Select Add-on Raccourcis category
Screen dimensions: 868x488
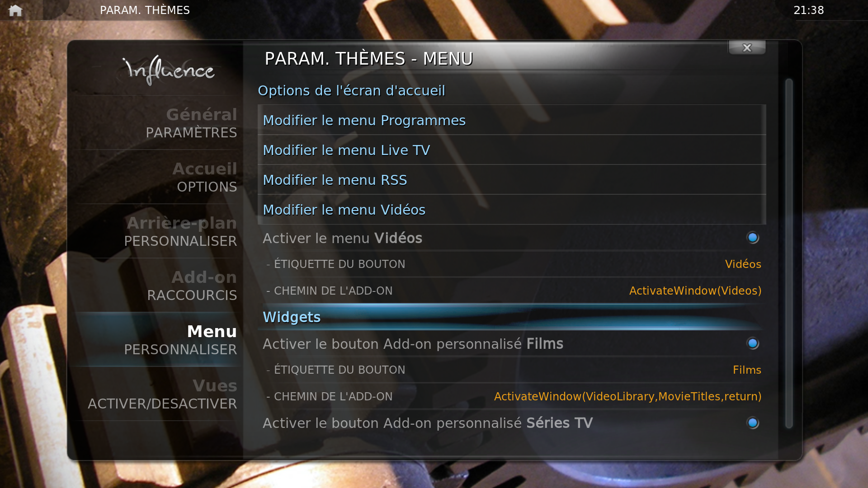click(x=157, y=286)
